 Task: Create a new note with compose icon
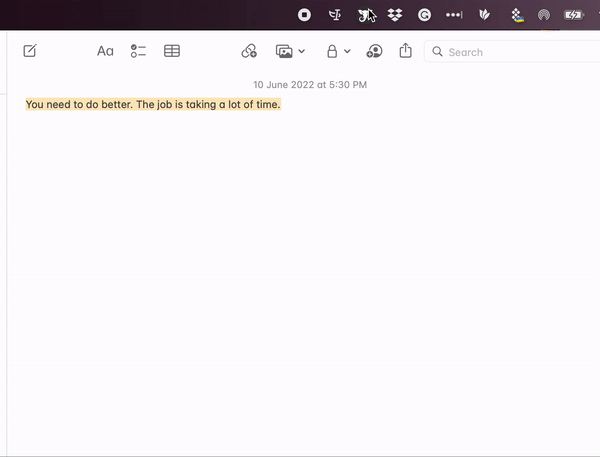tap(30, 51)
